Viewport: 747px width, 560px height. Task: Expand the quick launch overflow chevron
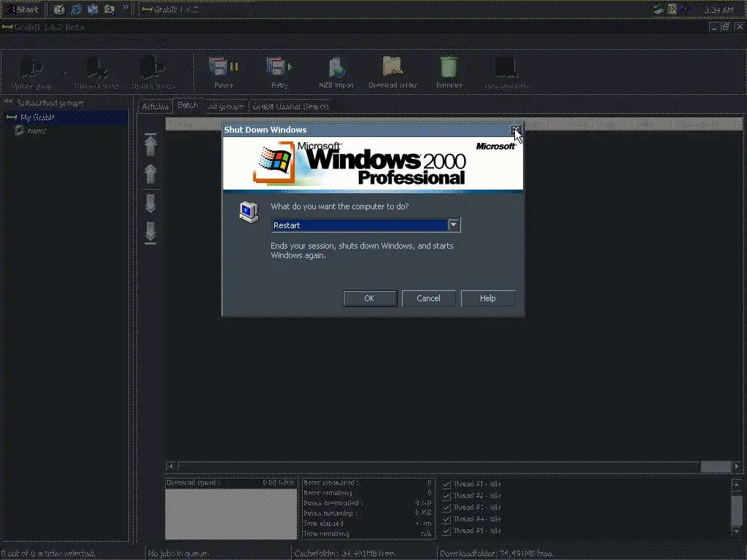click(125, 7)
